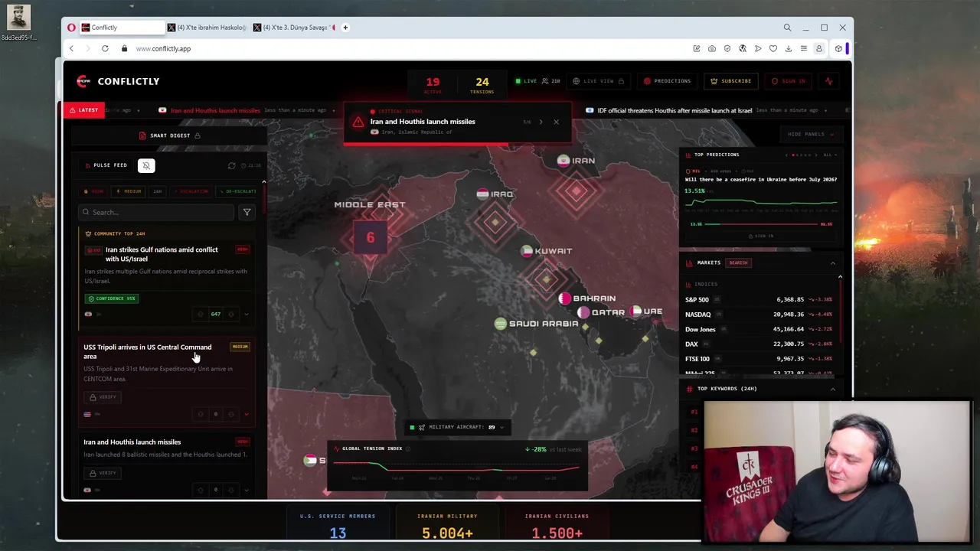Open the locked Smart Digest panel
This screenshot has width=980, height=551.
tap(169, 135)
